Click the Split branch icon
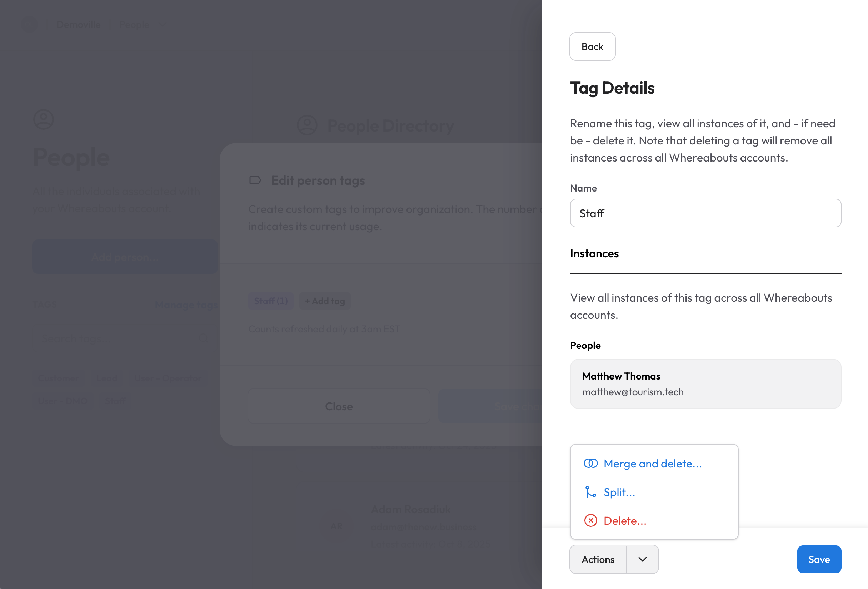 tap(590, 492)
